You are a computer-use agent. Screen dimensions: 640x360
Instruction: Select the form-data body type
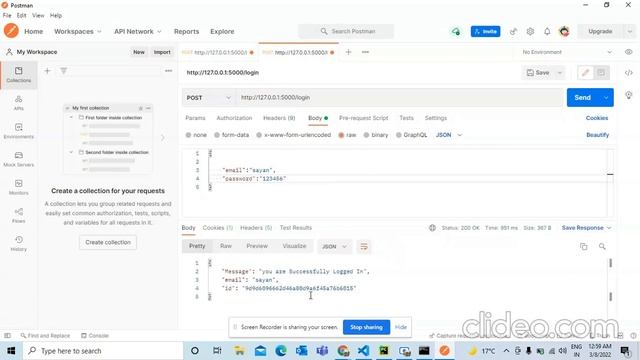231,135
